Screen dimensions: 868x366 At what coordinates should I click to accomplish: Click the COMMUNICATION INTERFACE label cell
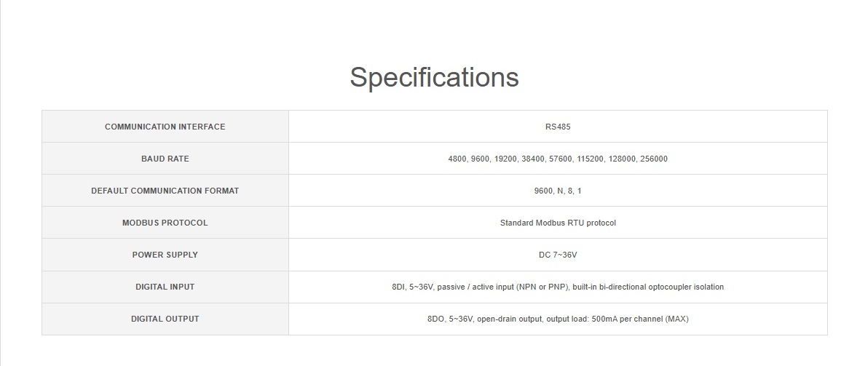point(165,127)
